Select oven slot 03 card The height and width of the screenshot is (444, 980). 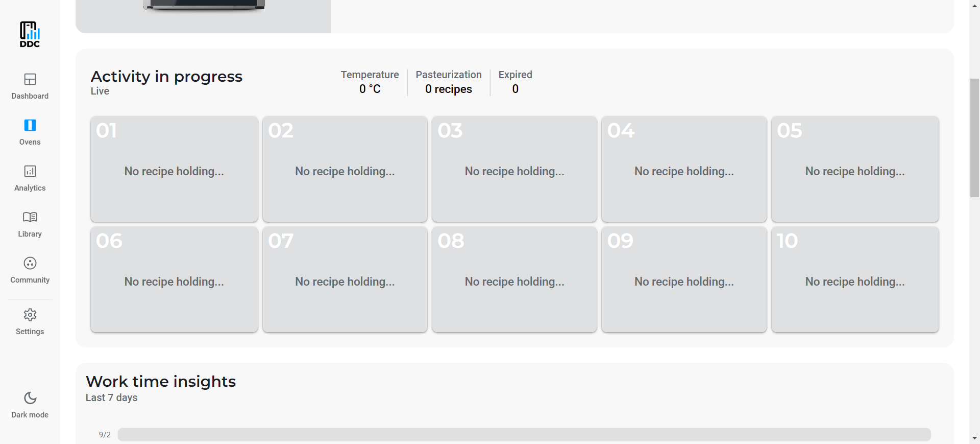click(514, 169)
